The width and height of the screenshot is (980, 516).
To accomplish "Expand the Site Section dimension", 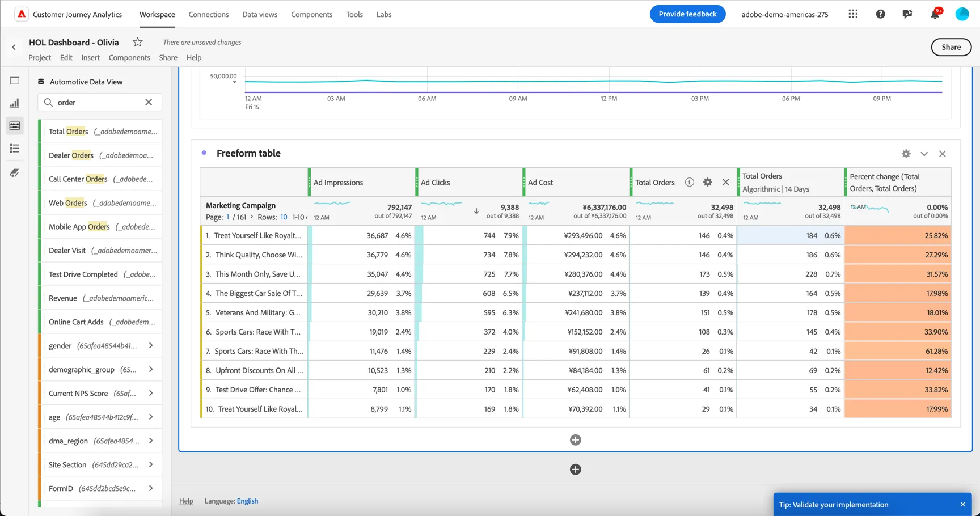I will point(151,464).
